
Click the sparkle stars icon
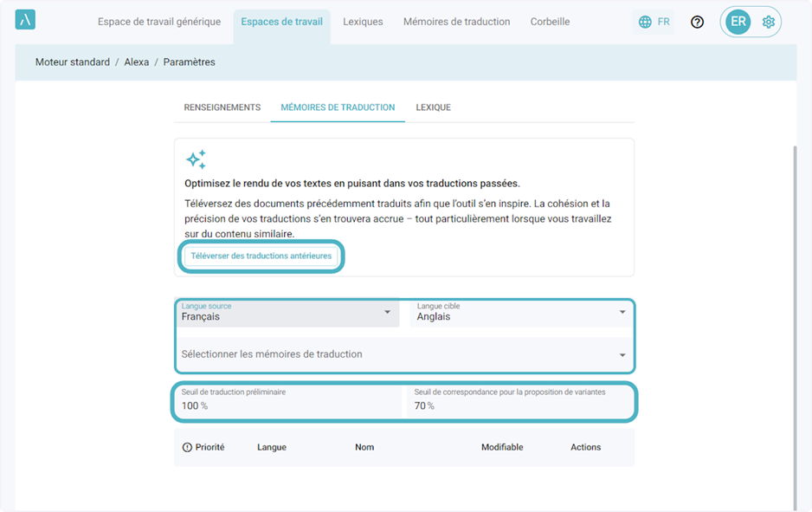pos(196,159)
